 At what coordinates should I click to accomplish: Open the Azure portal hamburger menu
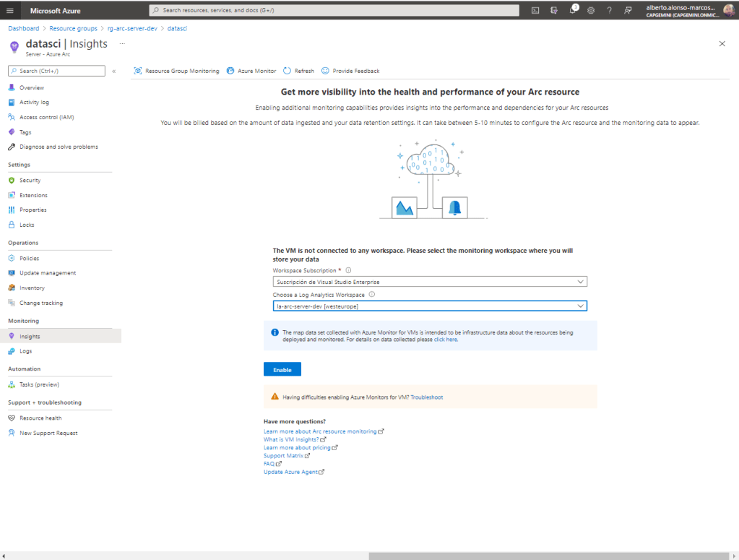coord(10,10)
